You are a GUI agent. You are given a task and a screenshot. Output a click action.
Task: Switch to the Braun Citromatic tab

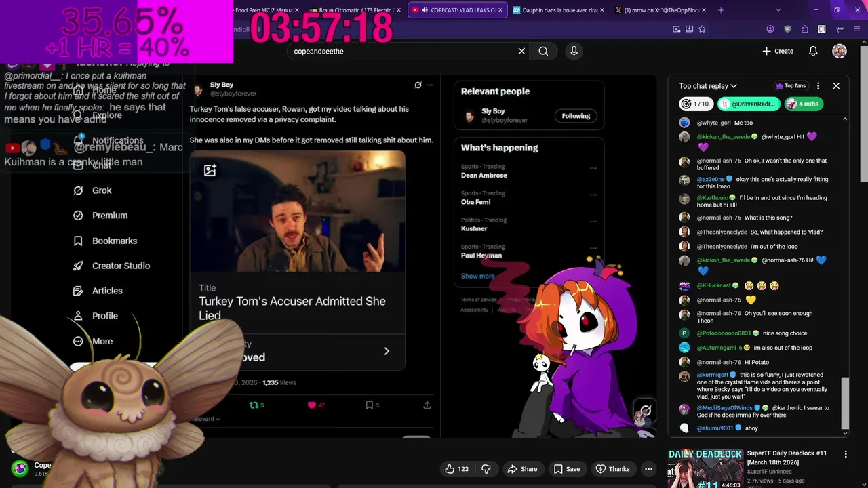pyautogui.click(x=355, y=10)
